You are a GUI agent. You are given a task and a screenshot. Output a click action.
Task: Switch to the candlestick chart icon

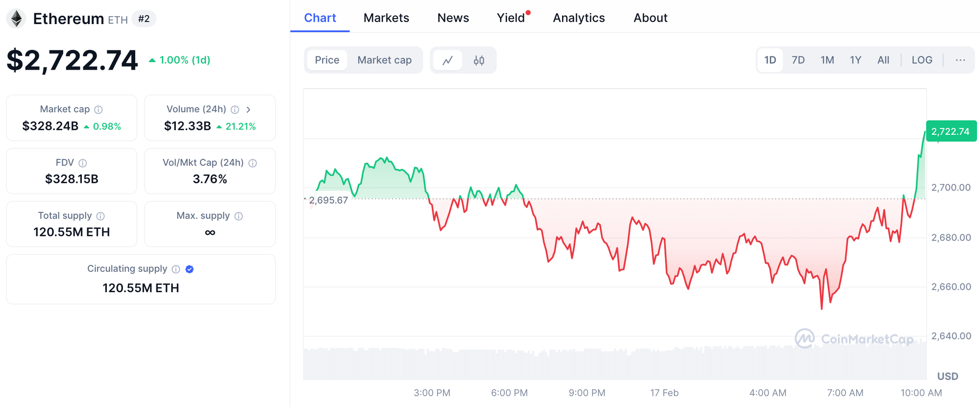point(479,60)
